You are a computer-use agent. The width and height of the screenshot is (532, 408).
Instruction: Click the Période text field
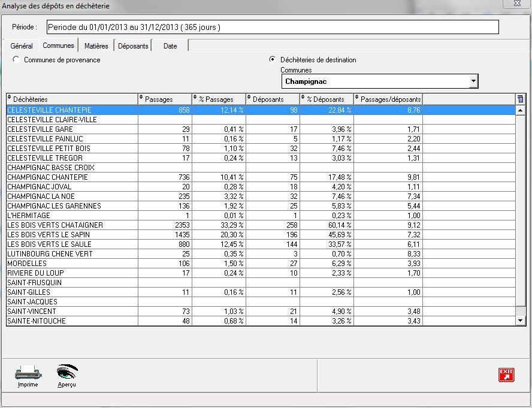pos(272,28)
